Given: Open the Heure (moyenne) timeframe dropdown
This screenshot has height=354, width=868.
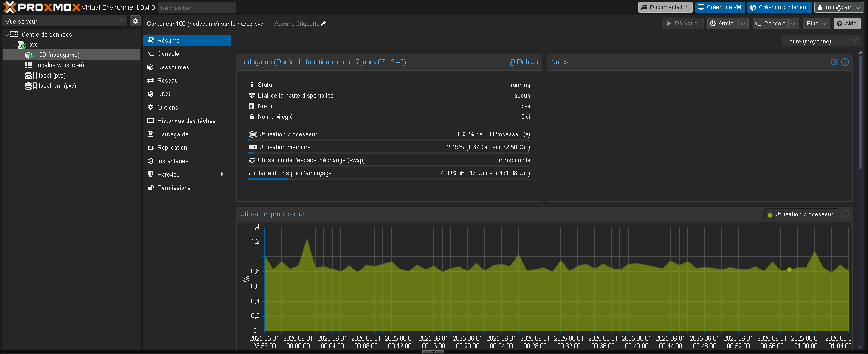Looking at the screenshot, I should (x=855, y=41).
